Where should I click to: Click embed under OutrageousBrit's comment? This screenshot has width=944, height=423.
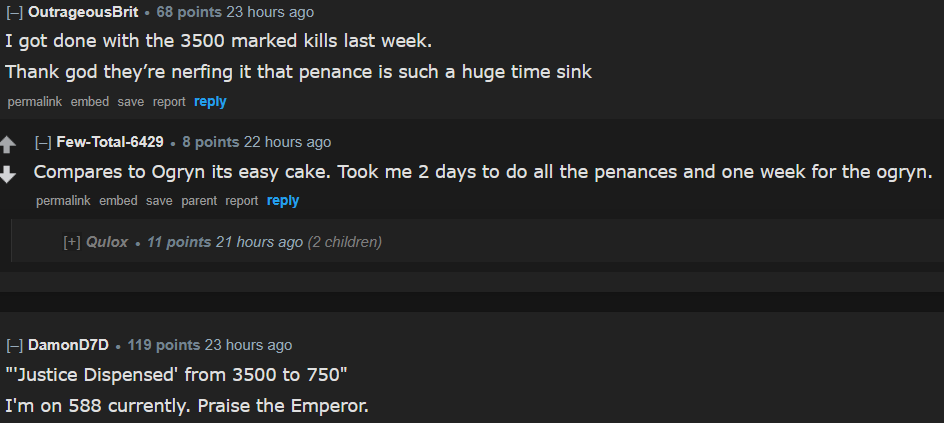(89, 102)
